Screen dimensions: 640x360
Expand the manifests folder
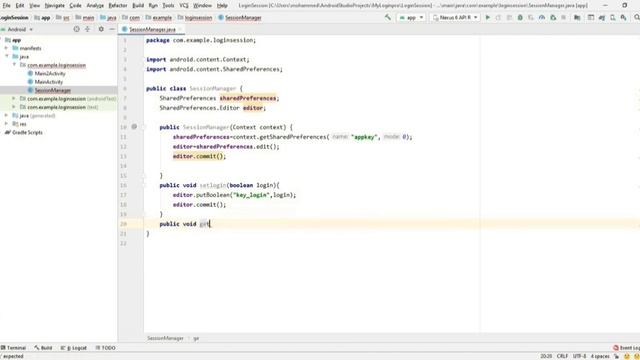(6, 48)
